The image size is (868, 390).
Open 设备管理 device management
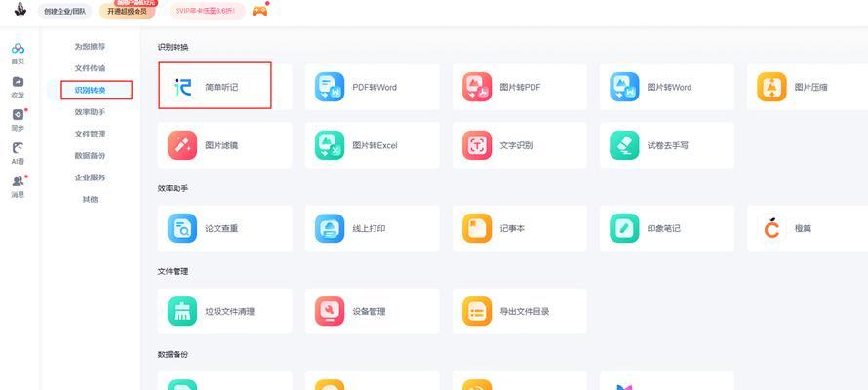coord(372,311)
